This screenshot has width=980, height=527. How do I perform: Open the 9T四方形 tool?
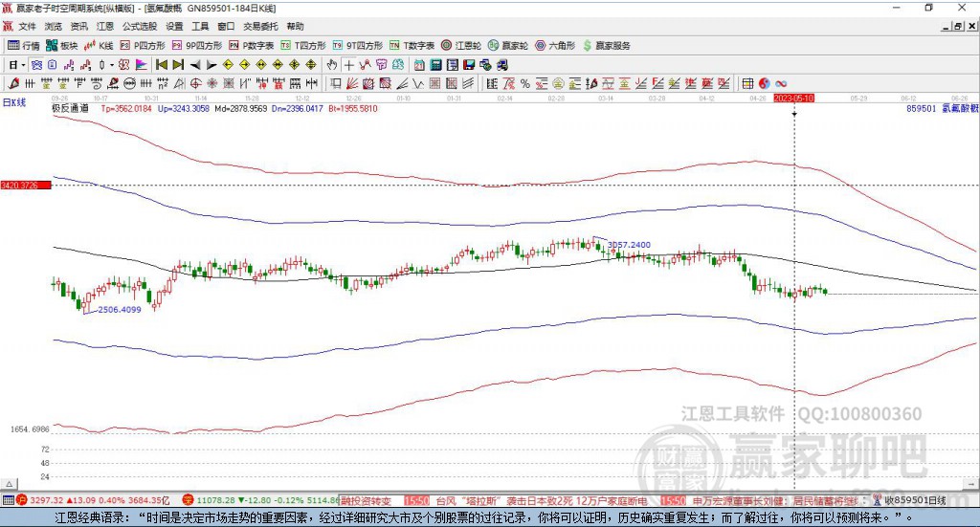point(358,46)
